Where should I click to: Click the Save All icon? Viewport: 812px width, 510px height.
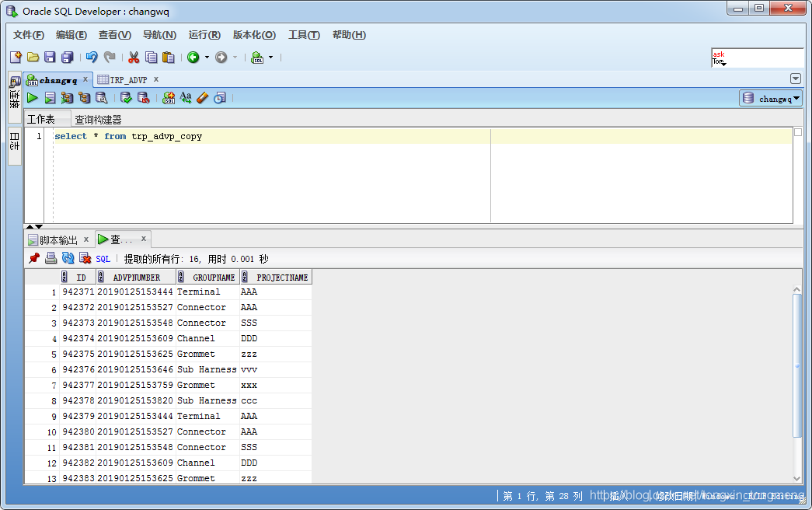68,58
